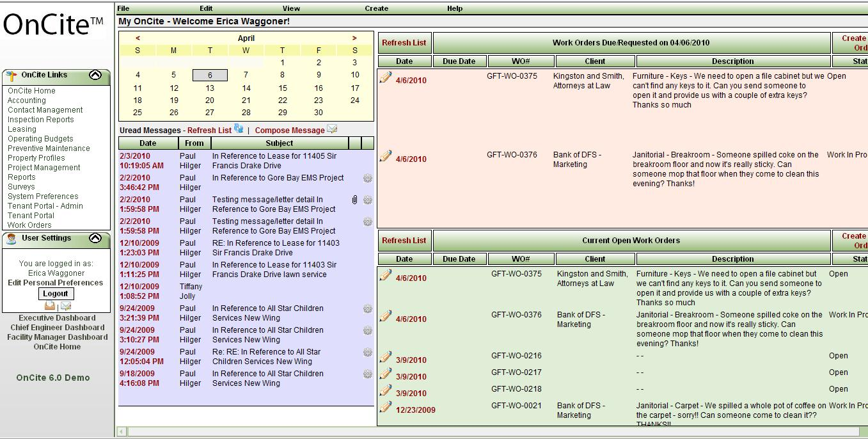Collapse the User Settings panel
The width and height of the screenshot is (868, 439).
click(x=95, y=238)
